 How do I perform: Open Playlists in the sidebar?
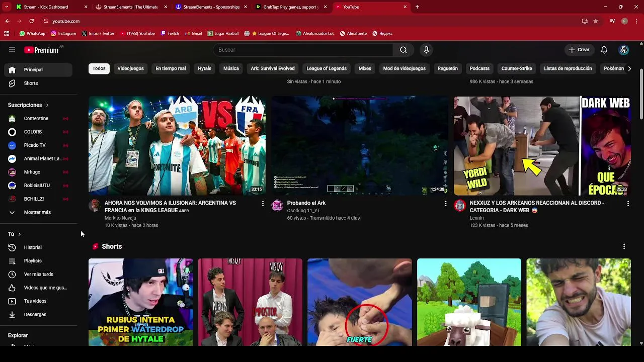click(38, 261)
